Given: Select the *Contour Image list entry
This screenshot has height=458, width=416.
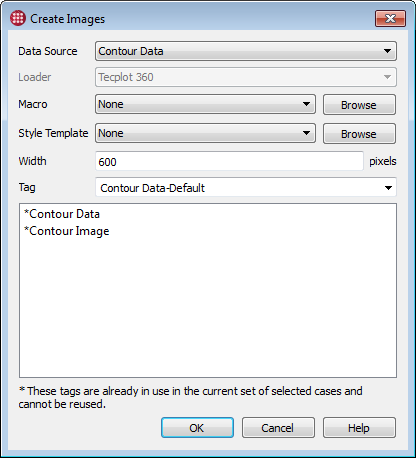Looking at the screenshot, I should coord(67,231).
